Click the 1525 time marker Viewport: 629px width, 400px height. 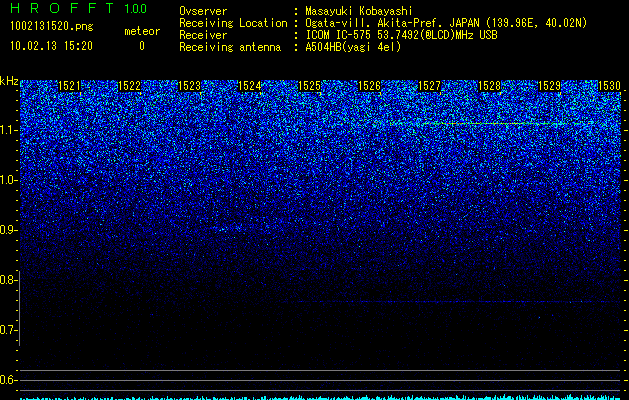(309, 86)
